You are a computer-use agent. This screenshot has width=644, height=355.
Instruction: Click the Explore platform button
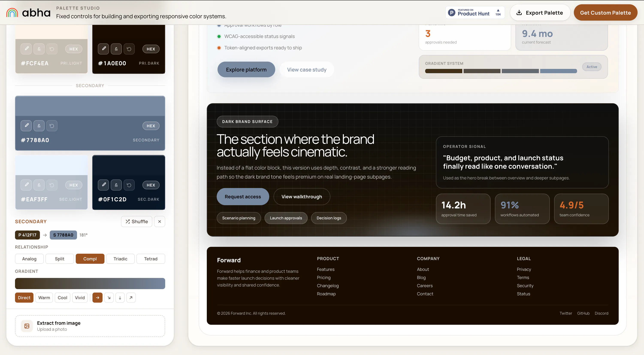(246, 70)
